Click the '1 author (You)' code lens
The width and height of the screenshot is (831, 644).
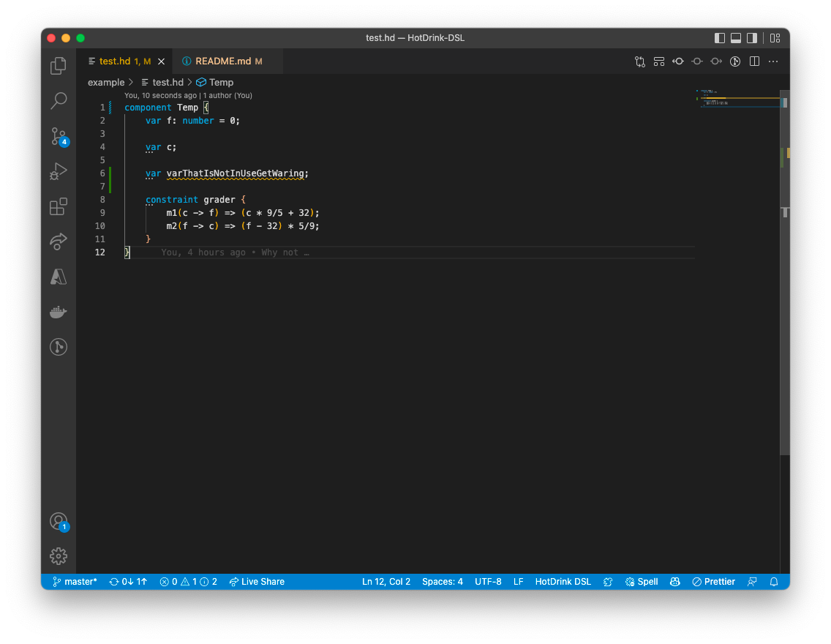[228, 95]
